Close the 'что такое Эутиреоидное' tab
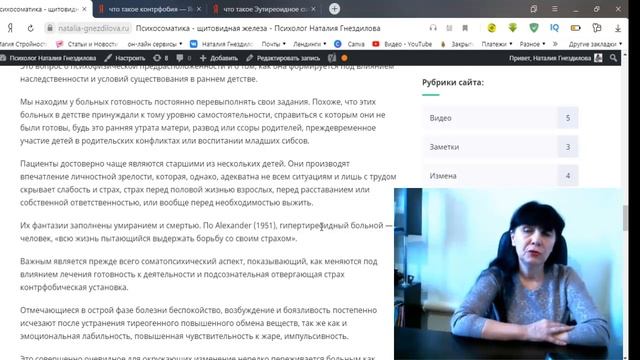The image size is (640, 360). 313,9
